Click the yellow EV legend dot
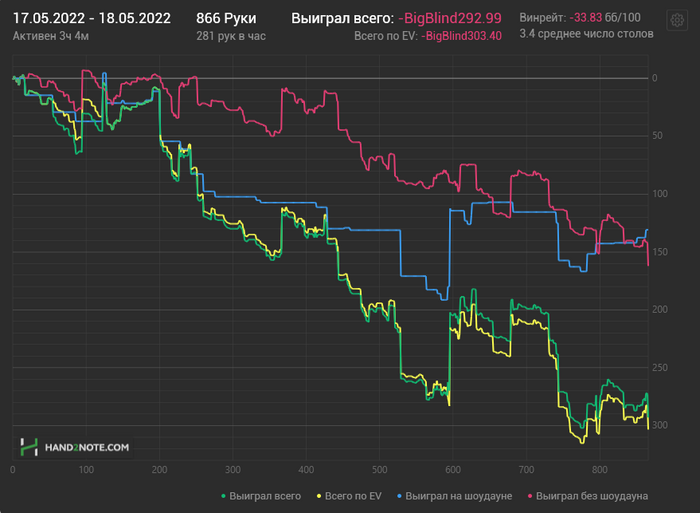This screenshot has height=513, width=700. 319,496
